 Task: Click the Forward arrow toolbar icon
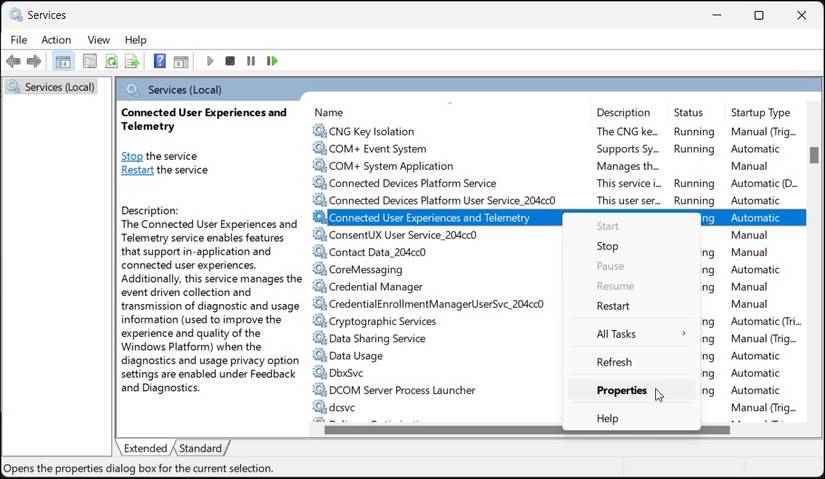click(34, 62)
